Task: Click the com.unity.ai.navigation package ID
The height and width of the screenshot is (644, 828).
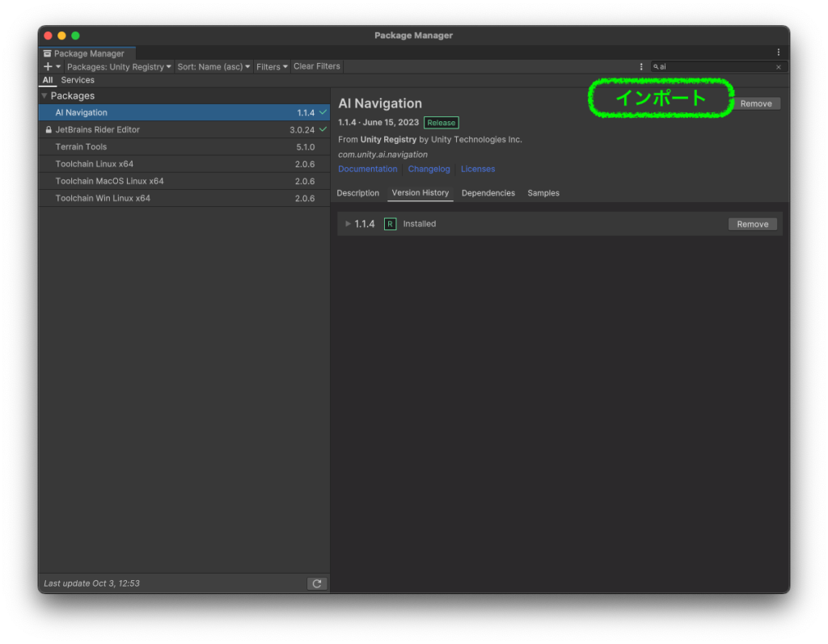Action: [382, 154]
